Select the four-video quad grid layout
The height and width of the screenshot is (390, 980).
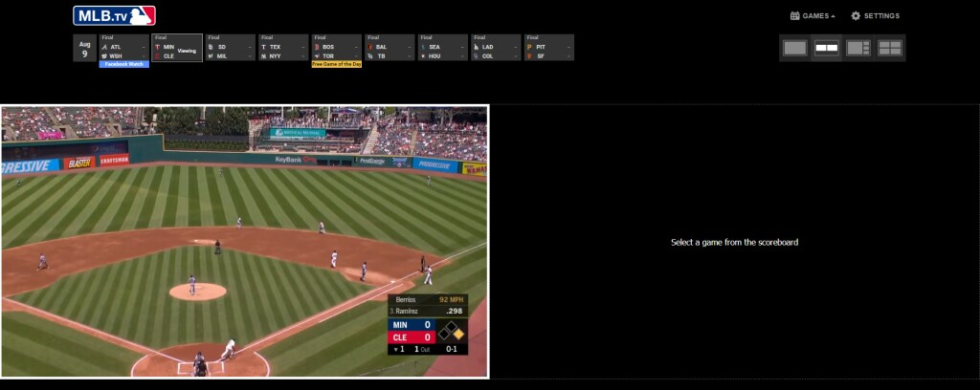(890, 48)
